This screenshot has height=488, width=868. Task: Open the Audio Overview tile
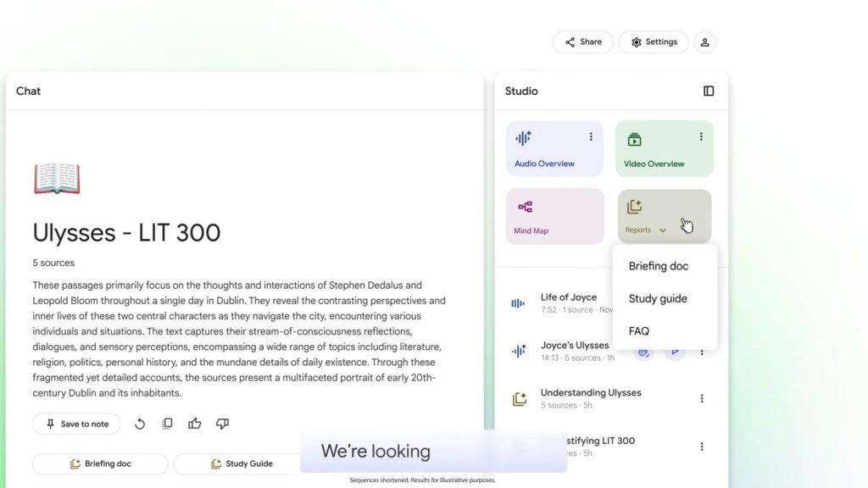click(x=554, y=148)
